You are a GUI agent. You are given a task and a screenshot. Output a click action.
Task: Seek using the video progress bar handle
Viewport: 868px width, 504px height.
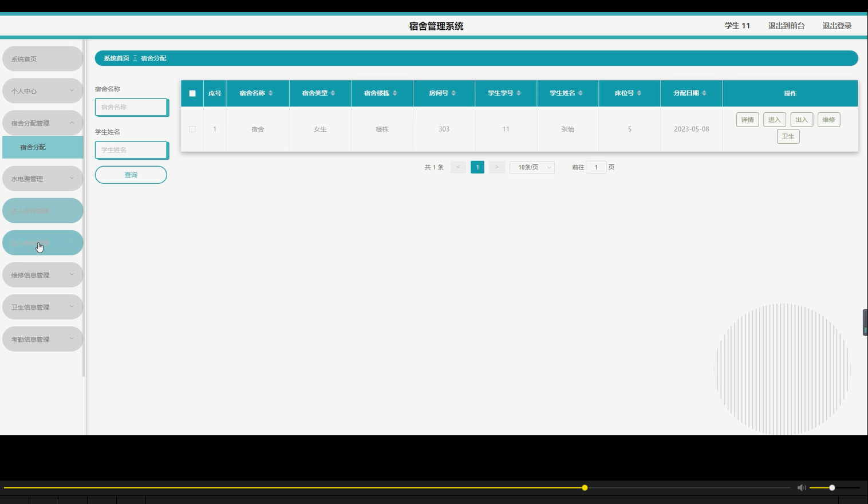point(585,488)
